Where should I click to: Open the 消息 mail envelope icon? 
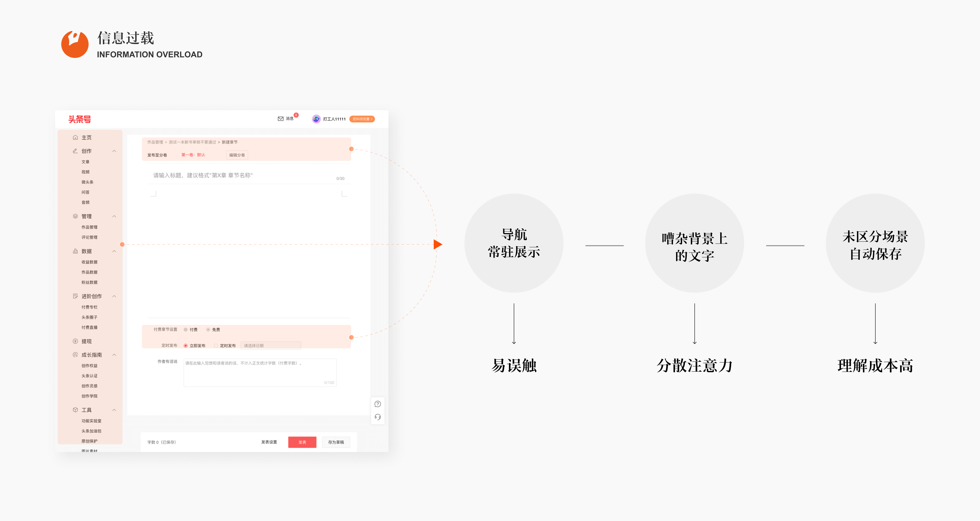[280, 119]
